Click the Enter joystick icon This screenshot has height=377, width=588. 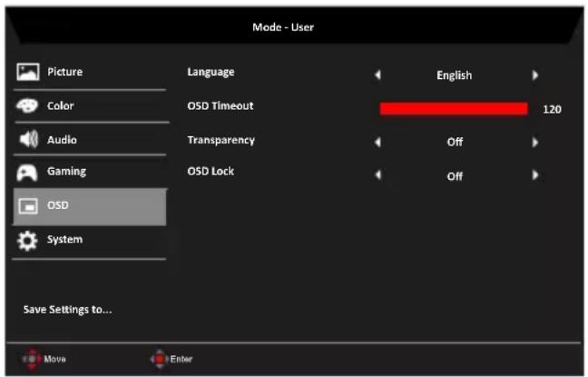(x=160, y=359)
